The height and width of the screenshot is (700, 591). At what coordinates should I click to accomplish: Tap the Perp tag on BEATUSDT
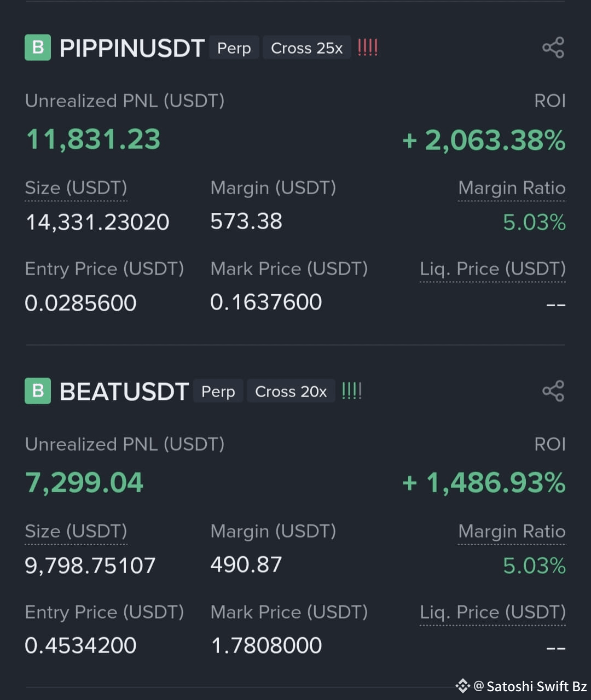click(218, 392)
